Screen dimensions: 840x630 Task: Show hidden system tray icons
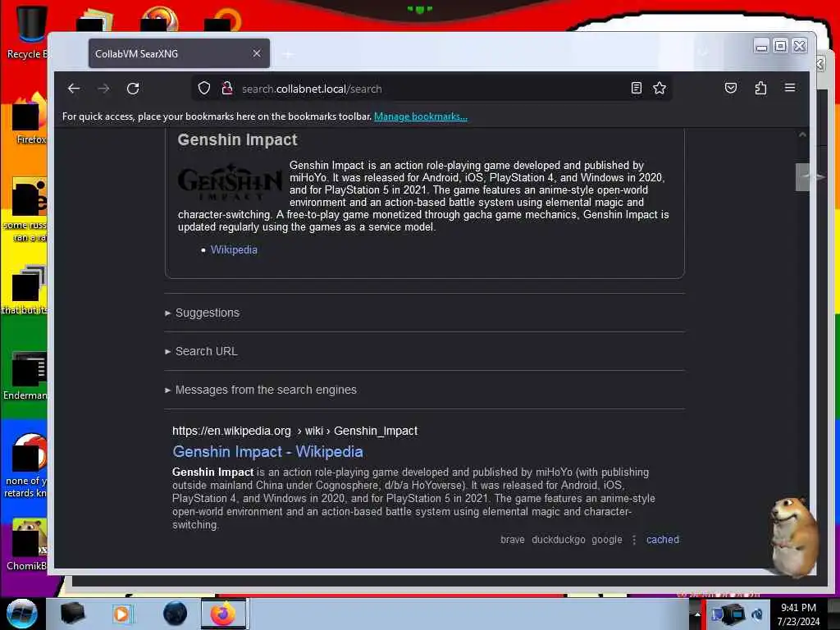point(697,614)
